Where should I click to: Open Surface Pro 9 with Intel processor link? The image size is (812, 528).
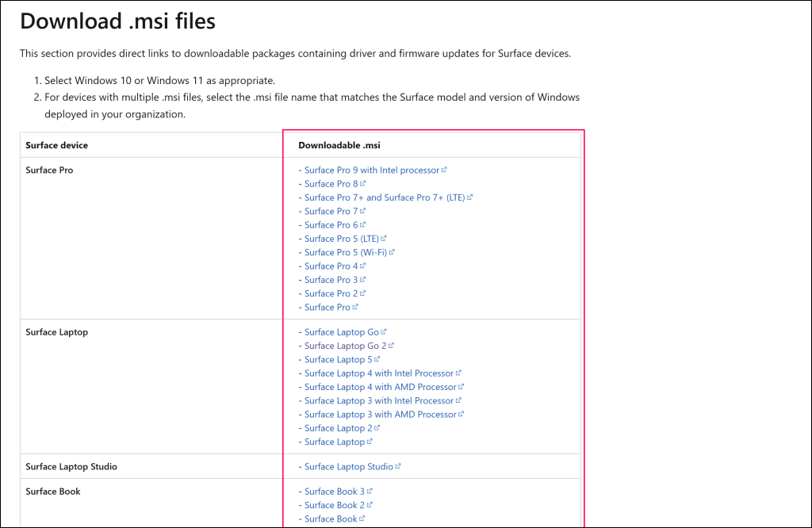pos(371,170)
